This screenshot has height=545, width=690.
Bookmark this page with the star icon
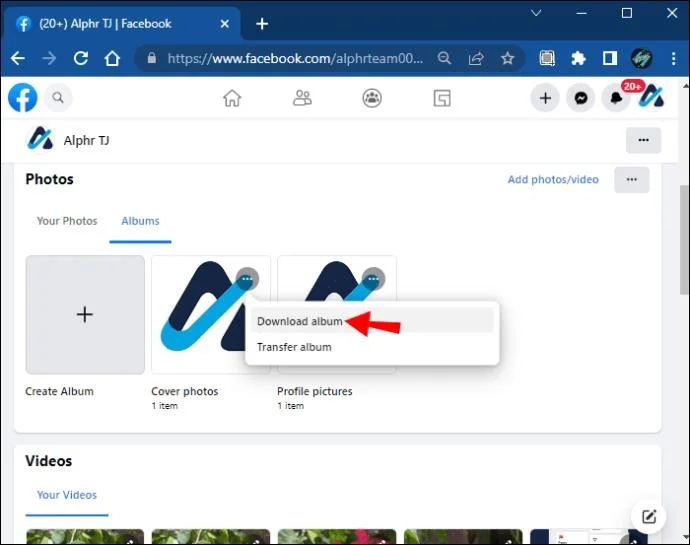pyautogui.click(x=507, y=58)
